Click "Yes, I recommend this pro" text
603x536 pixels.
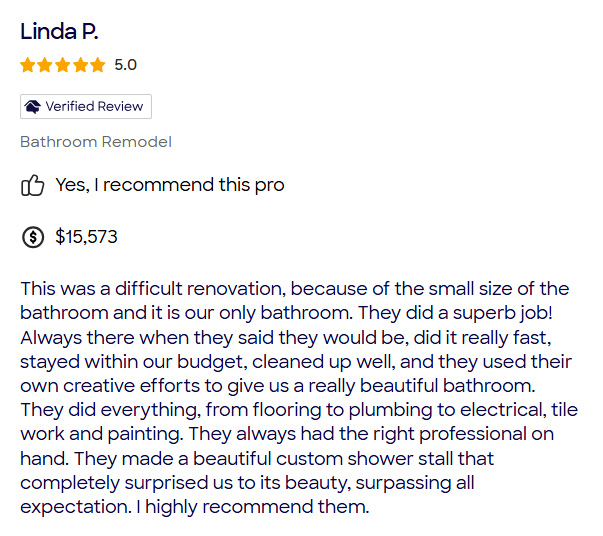[170, 185]
